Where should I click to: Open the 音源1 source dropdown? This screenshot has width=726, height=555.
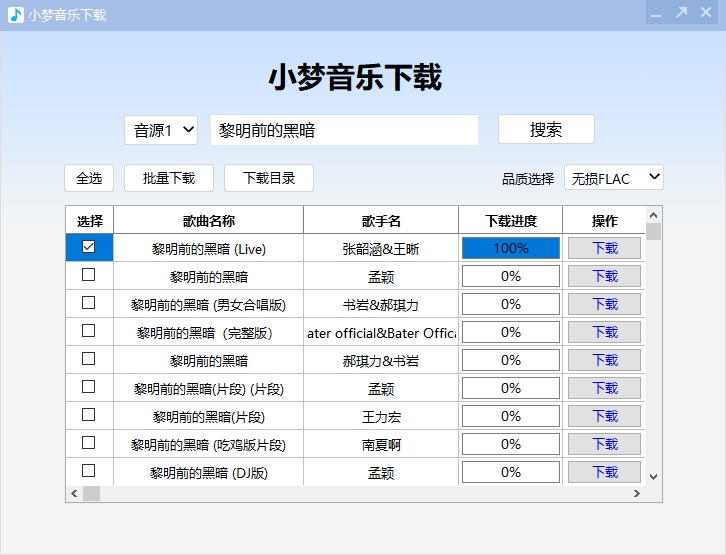tap(161, 130)
